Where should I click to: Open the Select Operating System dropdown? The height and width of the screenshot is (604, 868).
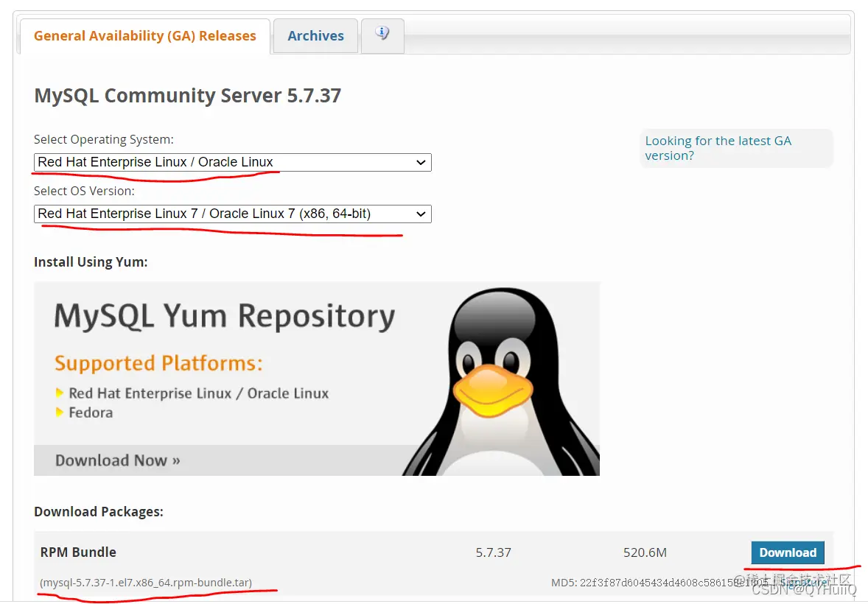[x=233, y=162]
